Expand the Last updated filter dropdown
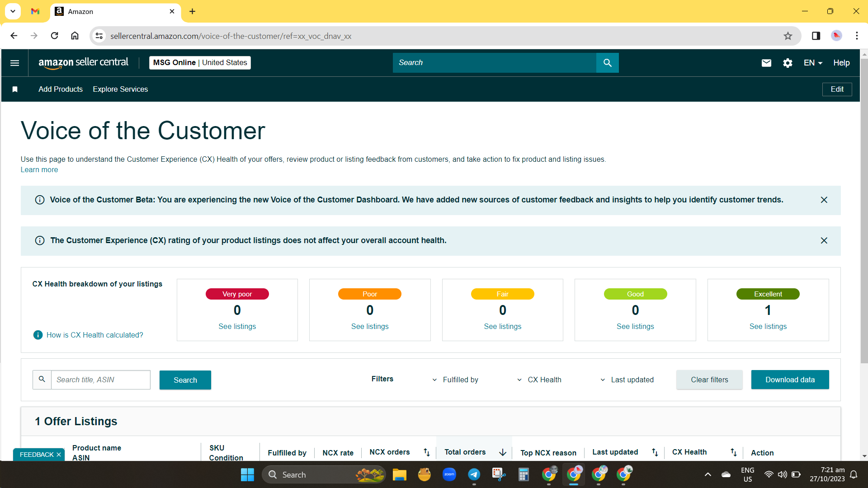The width and height of the screenshot is (868, 488). [x=627, y=380]
